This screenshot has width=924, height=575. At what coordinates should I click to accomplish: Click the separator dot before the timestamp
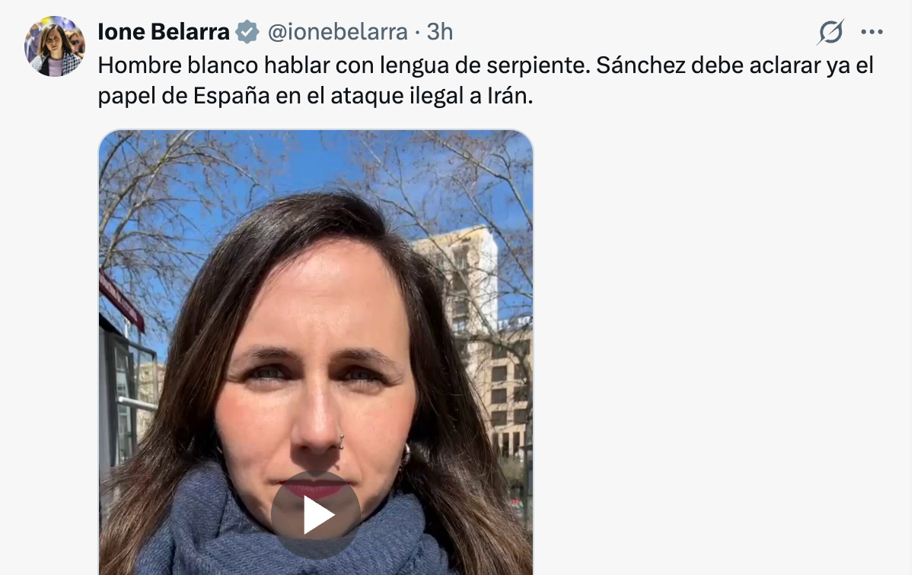[x=417, y=32]
